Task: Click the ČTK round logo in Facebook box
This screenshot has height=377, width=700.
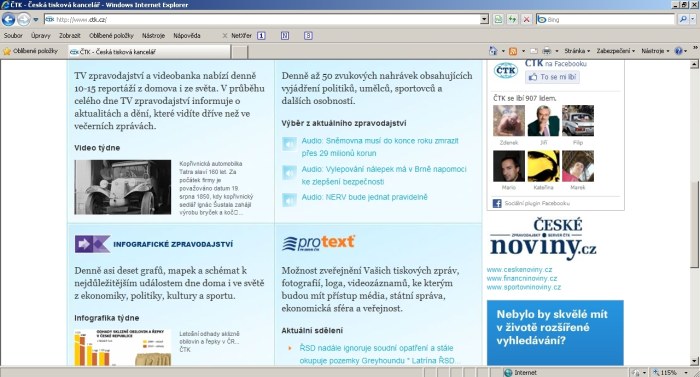Action: click(x=506, y=71)
